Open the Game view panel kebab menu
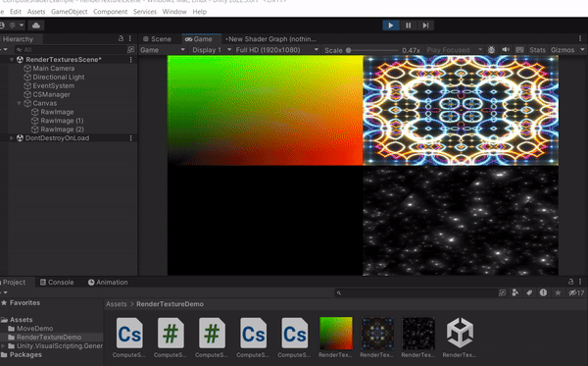The image size is (588, 366). click(x=580, y=38)
